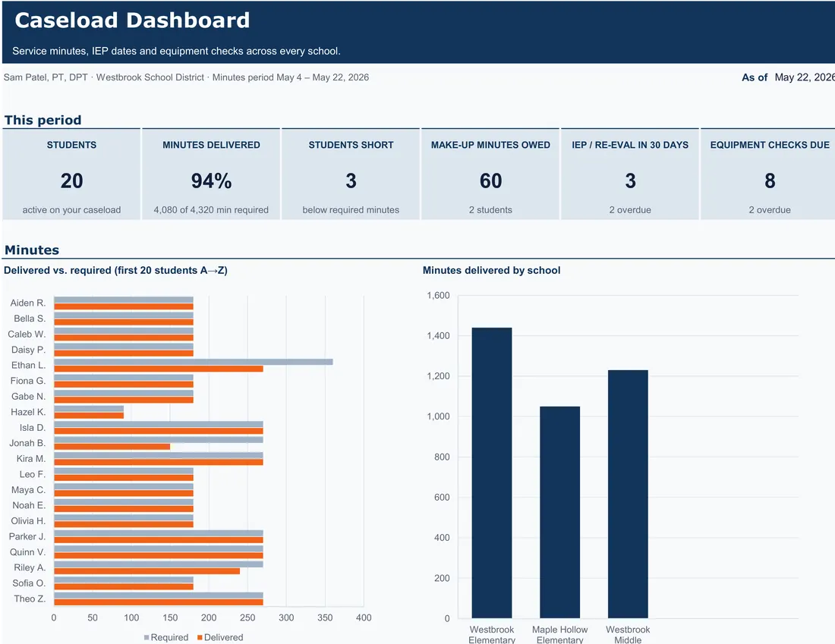This screenshot has width=835, height=644.
Task: Click the Sam Patel, PT, DPT subtitle line
Action: pos(186,77)
